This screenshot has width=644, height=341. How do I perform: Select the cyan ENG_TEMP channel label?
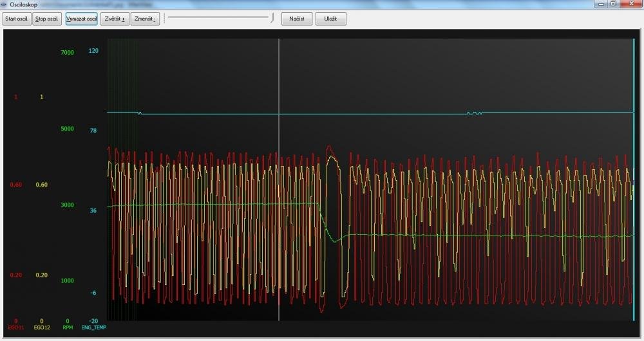93,327
